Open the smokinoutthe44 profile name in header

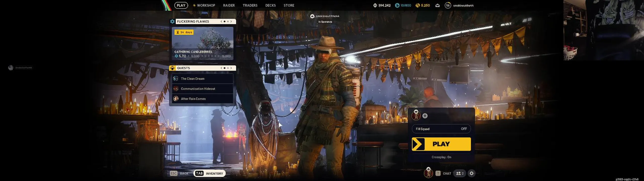[463, 6]
